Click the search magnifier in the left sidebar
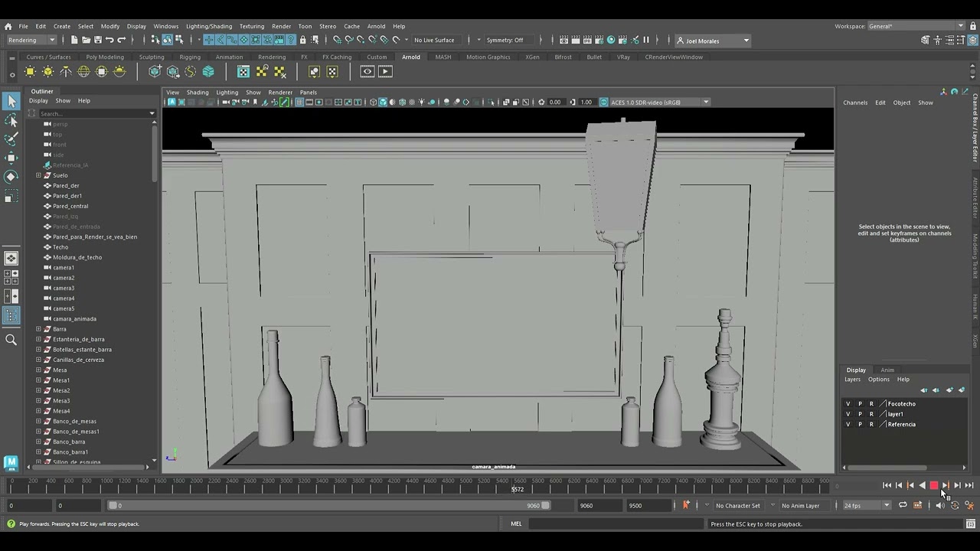 [11, 340]
